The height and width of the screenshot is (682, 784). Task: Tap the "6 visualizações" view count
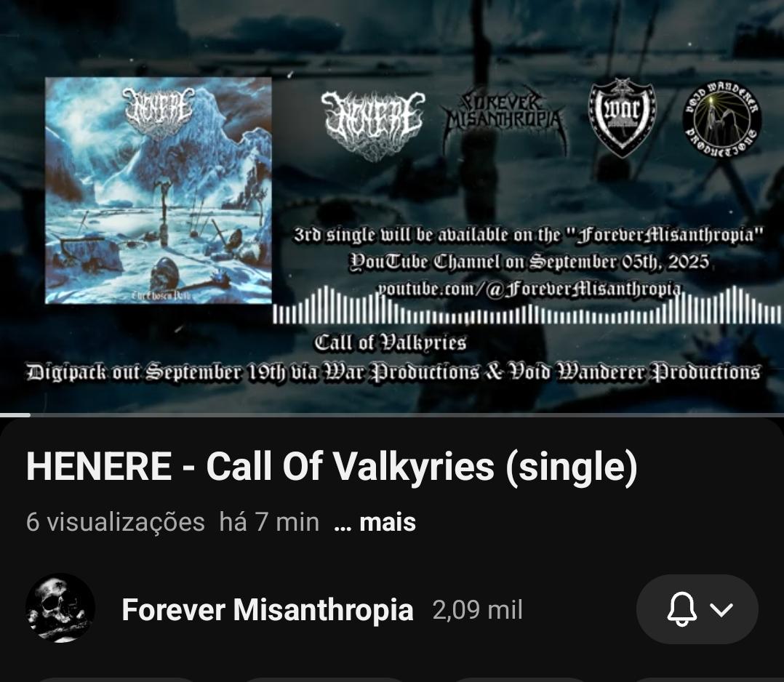[116, 522]
